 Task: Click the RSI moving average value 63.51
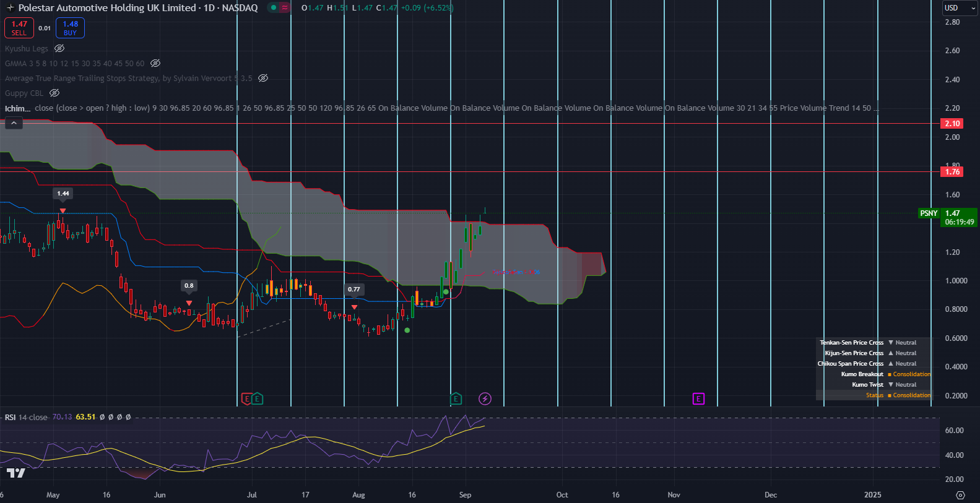[85, 417]
